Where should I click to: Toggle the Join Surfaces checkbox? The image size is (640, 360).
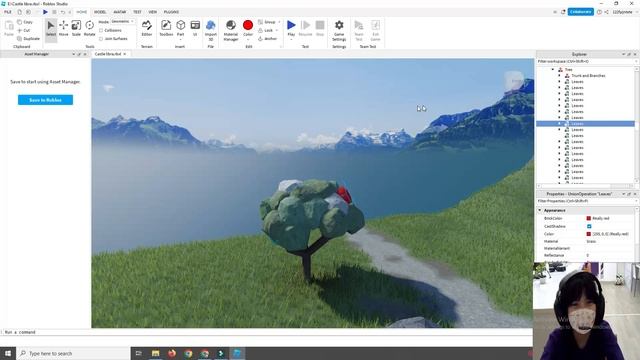tap(101, 38)
